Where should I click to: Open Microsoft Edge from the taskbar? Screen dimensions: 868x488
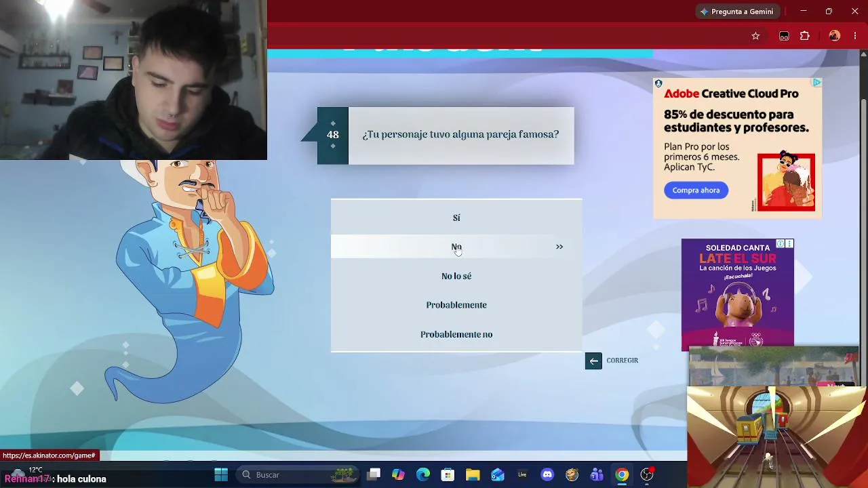423,474
